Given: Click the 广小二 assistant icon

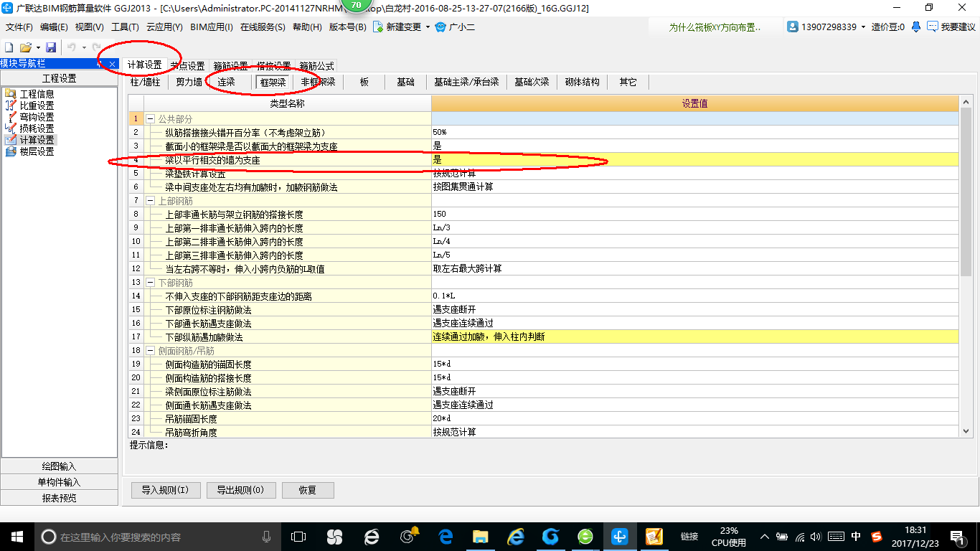Looking at the screenshot, I should pos(440,27).
